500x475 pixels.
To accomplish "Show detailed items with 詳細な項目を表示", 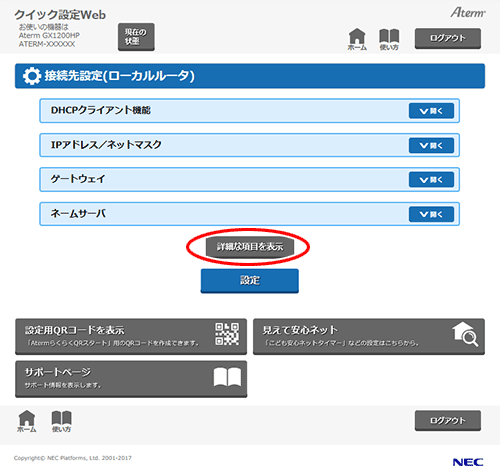I will (250, 247).
